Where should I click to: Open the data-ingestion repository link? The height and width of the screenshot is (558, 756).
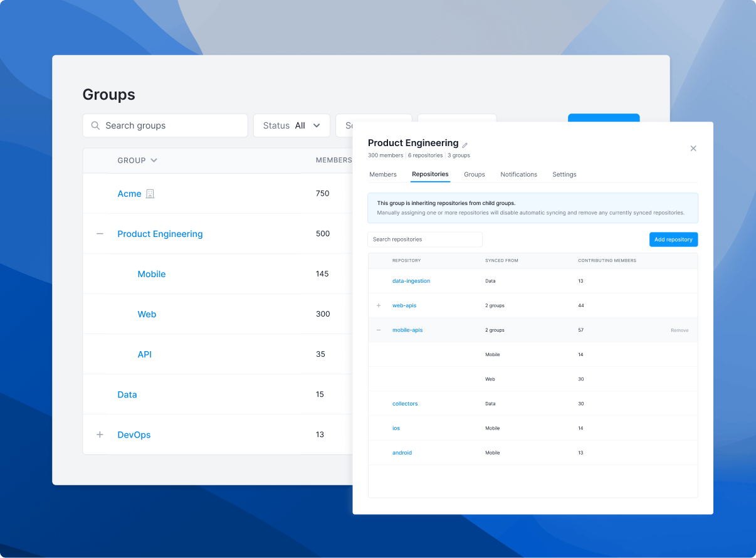411,282
